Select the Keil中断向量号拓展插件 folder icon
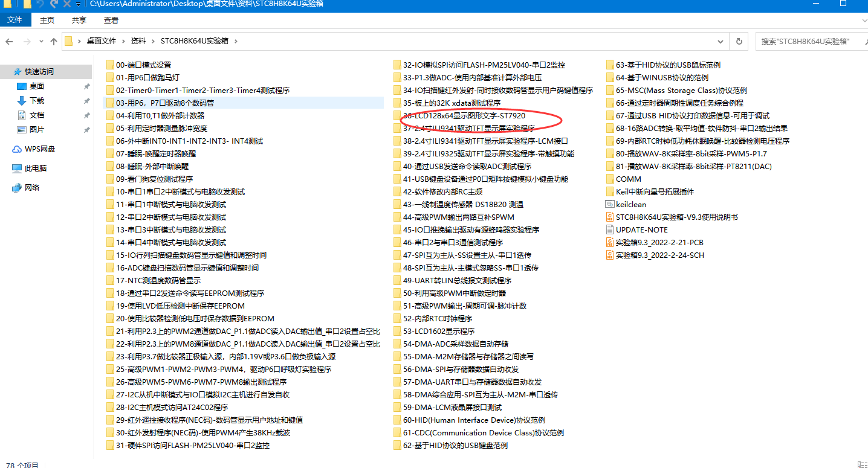 [610, 191]
